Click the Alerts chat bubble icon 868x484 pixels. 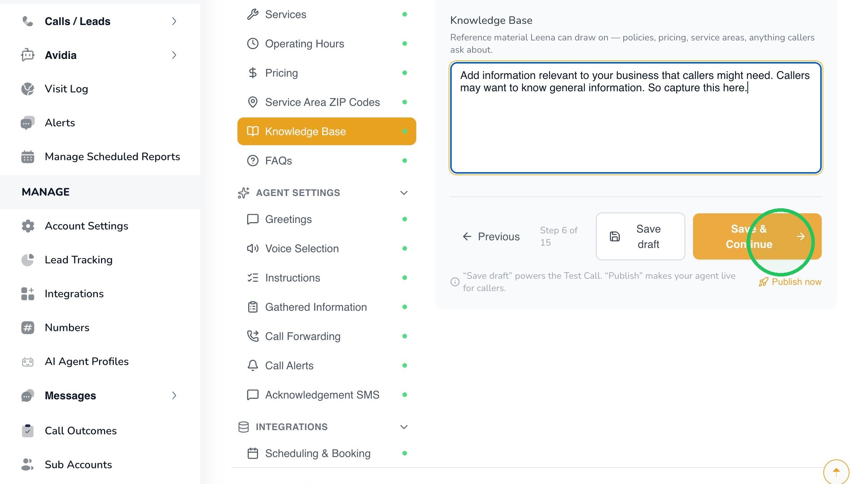(27, 123)
